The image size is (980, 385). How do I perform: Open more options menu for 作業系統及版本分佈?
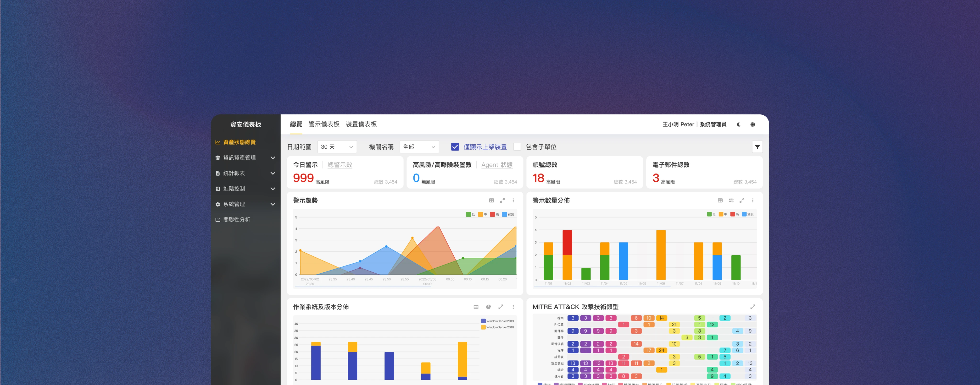point(513,307)
